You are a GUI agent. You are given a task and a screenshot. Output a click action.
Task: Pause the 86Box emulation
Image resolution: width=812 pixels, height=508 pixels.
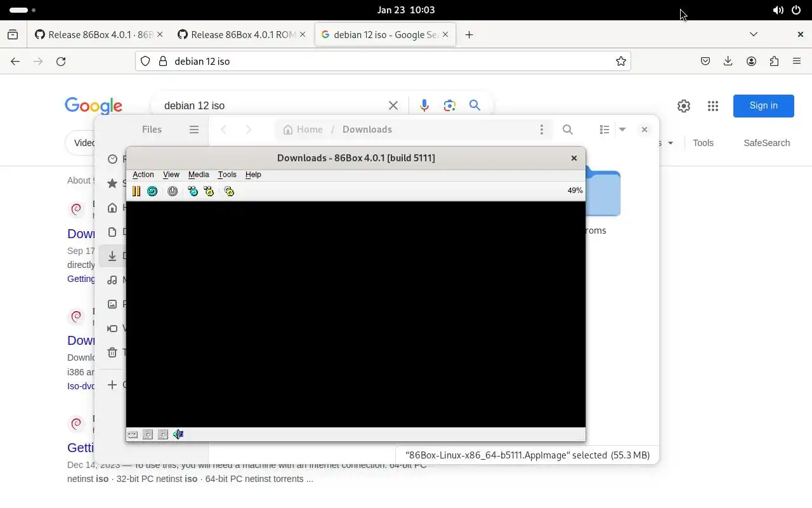(x=136, y=191)
